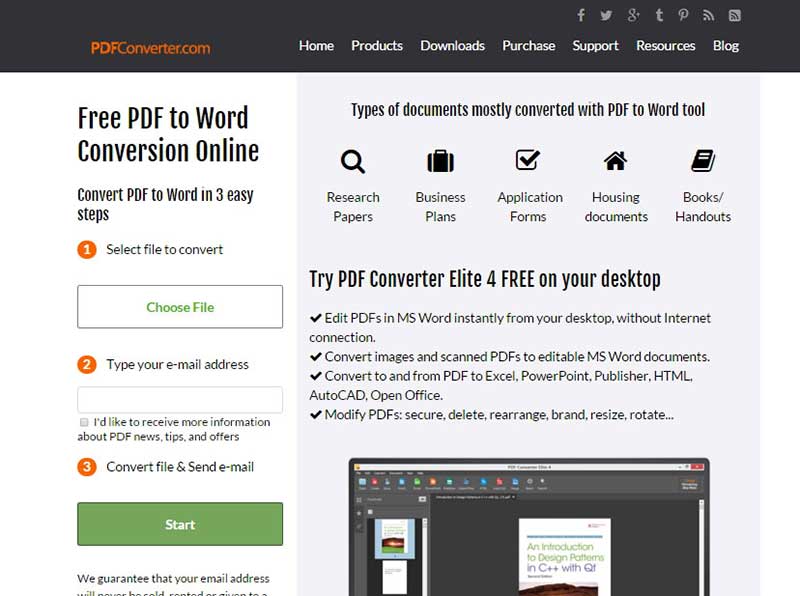This screenshot has width=800, height=596.
Task: Click the Choose File button
Action: coord(179,307)
